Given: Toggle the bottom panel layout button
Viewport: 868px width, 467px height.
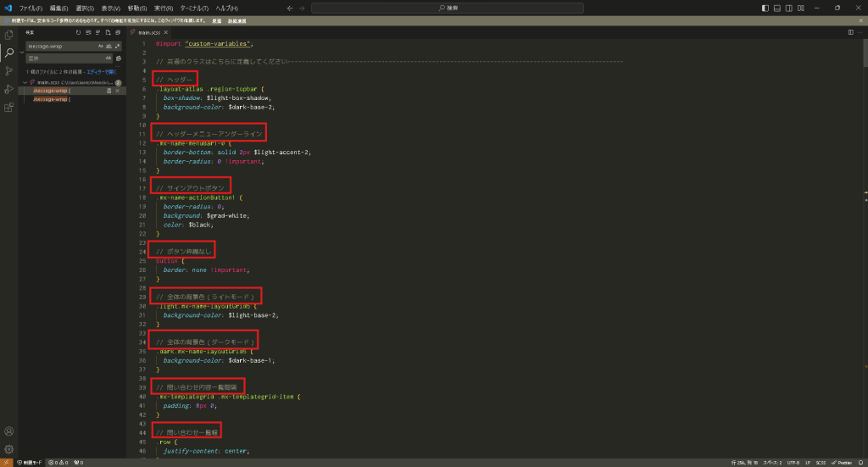Looking at the screenshot, I should coord(777,8).
